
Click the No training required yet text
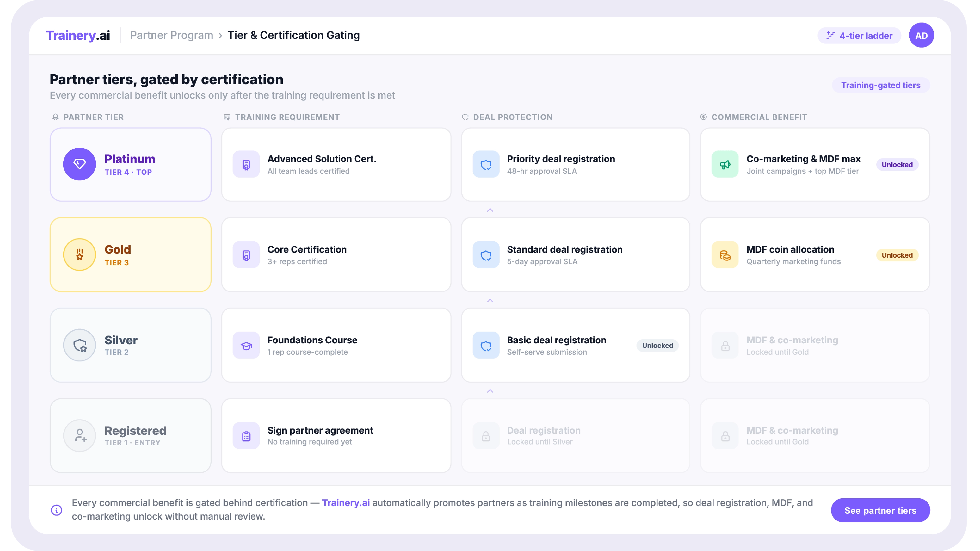click(x=309, y=442)
